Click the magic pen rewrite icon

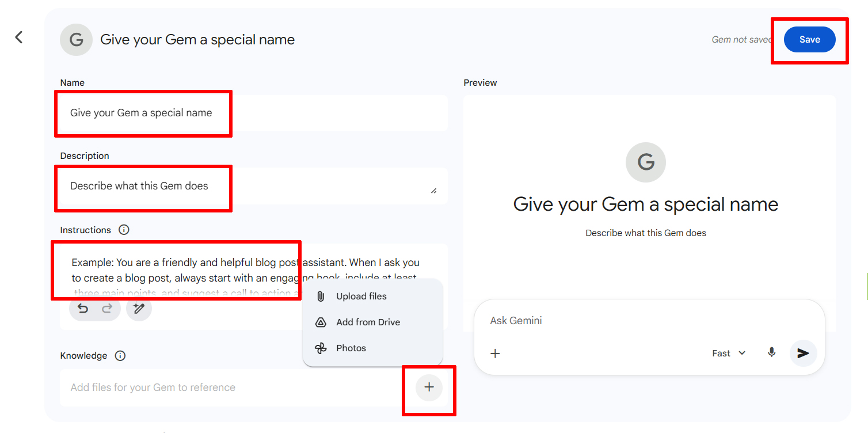(139, 309)
